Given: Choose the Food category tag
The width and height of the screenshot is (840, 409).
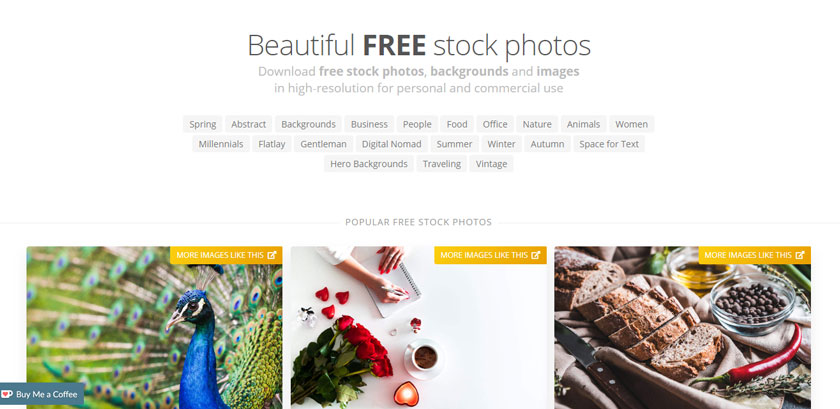Looking at the screenshot, I should click(x=457, y=124).
